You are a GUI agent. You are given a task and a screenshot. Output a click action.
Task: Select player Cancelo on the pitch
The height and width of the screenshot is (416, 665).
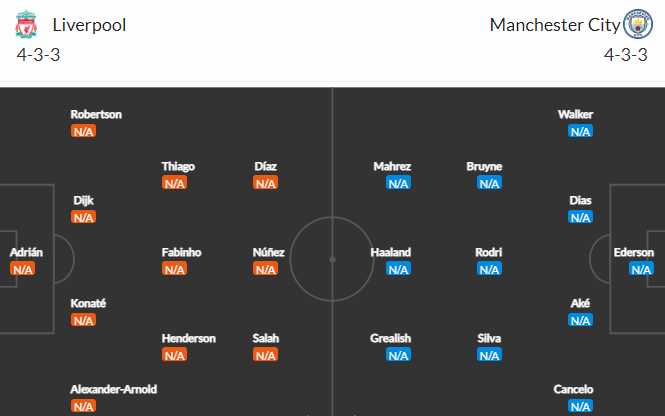pos(573,389)
